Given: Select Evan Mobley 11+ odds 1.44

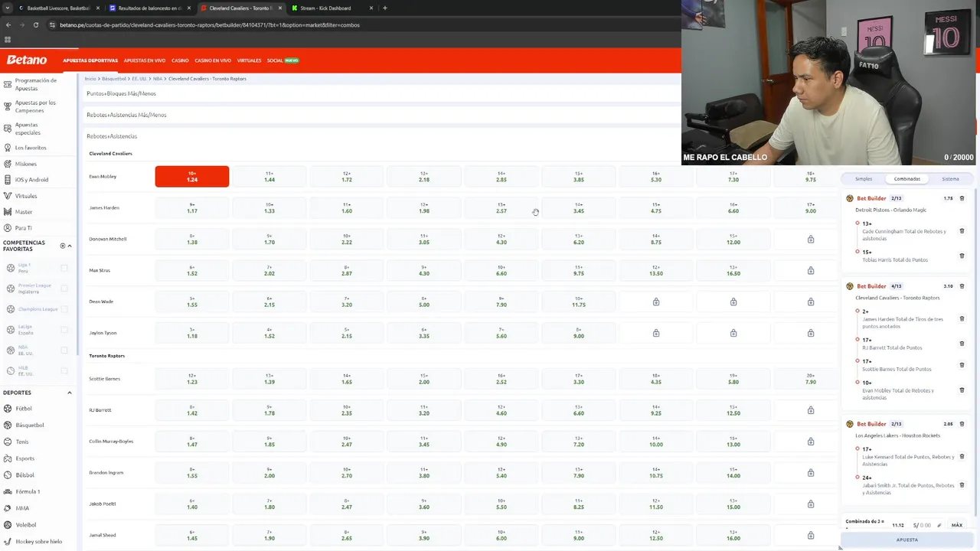Looking at the screenshot, I should [x=269, y=177].
